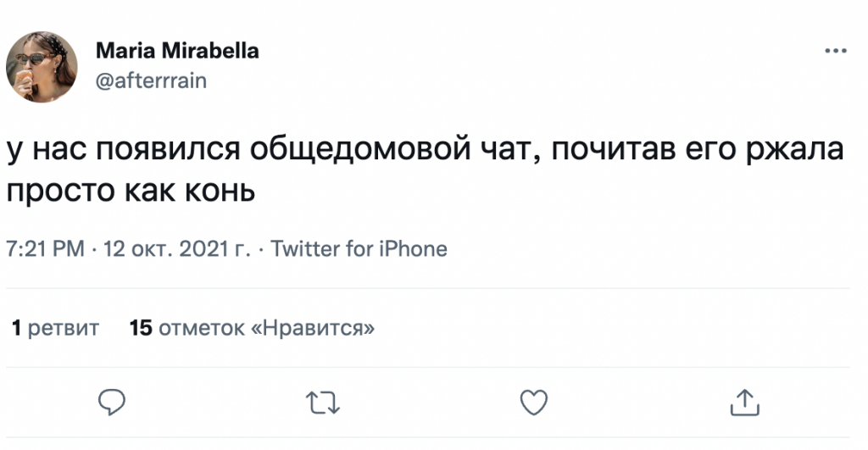
Task: Click the likes count number 15
Action: 141,328
